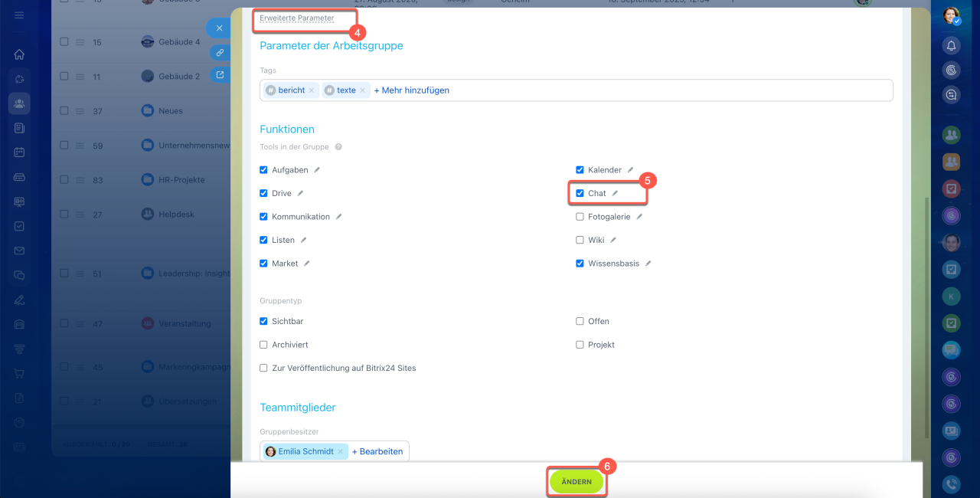
Task: Open the green letter K avatar chat
Action: 951,297
